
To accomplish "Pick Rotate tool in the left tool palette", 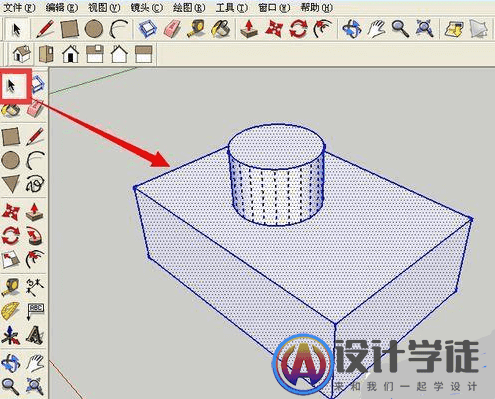I will point(11,236).
